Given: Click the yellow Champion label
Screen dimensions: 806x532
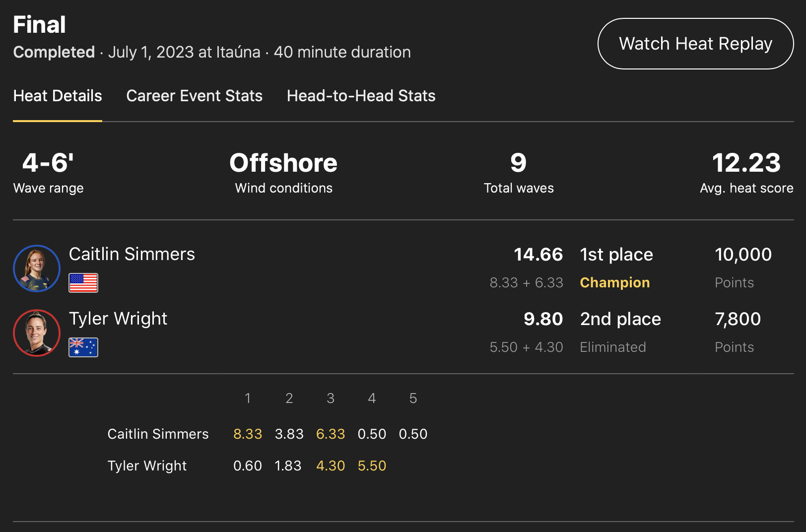Looking at the screenshot, I should pyautogui.click(x=614, y=283).
